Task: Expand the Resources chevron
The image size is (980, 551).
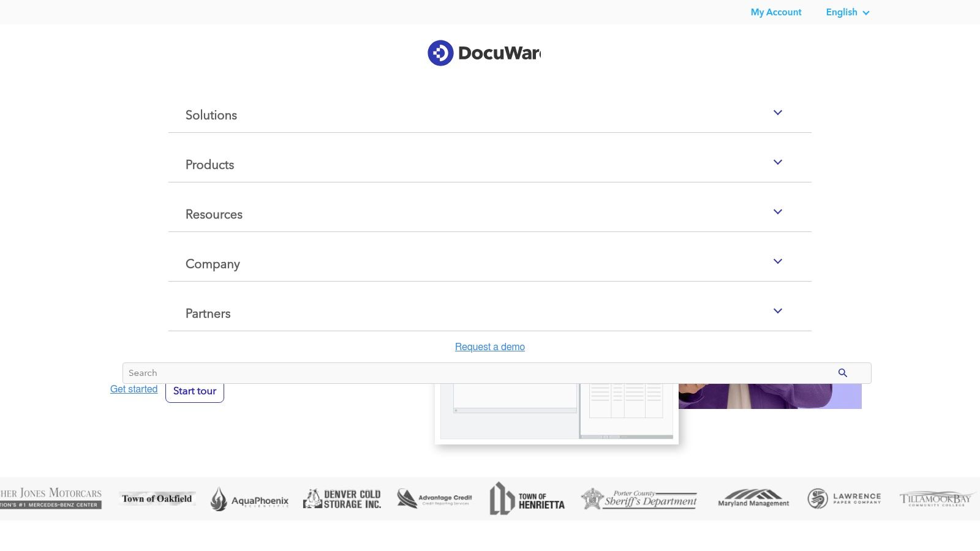Action: point(778,212)
